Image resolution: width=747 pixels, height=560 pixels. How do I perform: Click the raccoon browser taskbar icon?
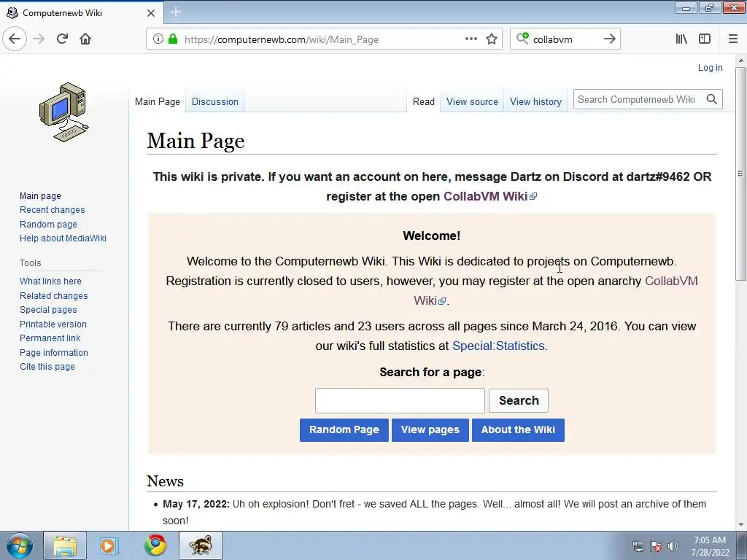pos(200,545)
